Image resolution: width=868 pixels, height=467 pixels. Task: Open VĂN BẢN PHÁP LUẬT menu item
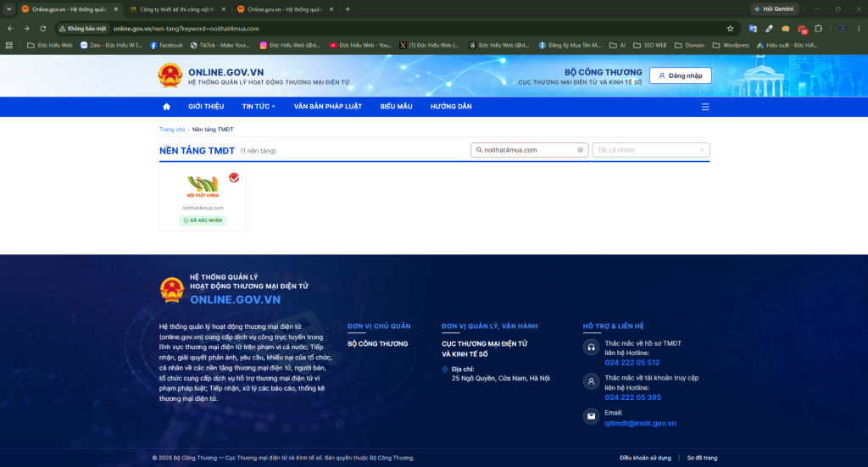(x=328, y=107)
